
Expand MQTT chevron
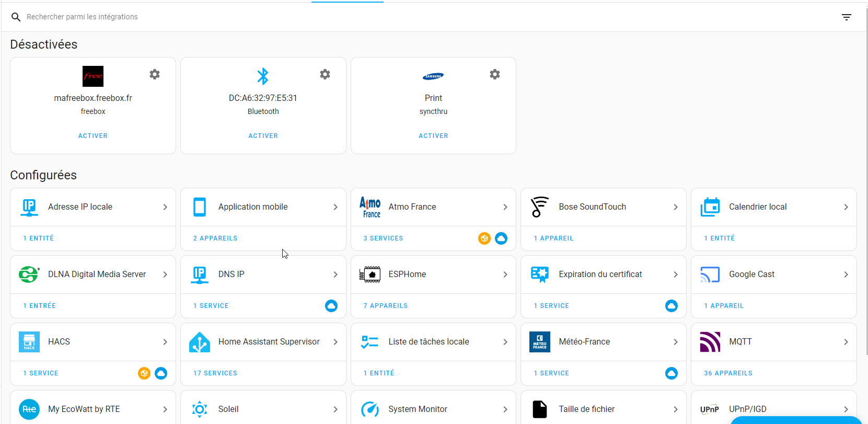tap(846, 342)
